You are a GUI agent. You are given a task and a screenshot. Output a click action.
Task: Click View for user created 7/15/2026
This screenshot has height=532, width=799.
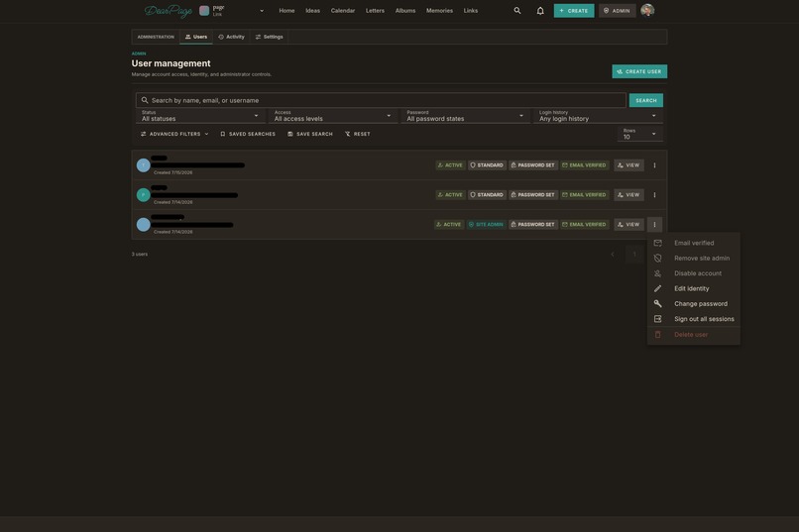[628, 164]
